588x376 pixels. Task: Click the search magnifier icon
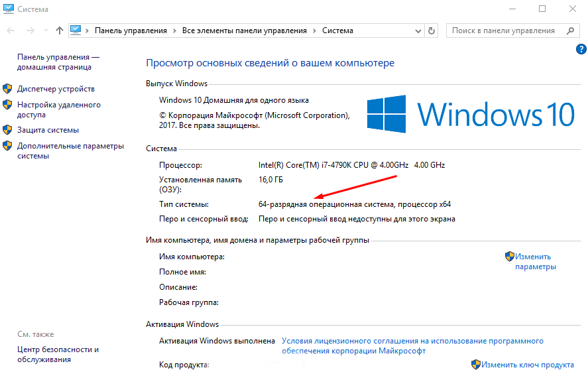(x=570, y=31)
